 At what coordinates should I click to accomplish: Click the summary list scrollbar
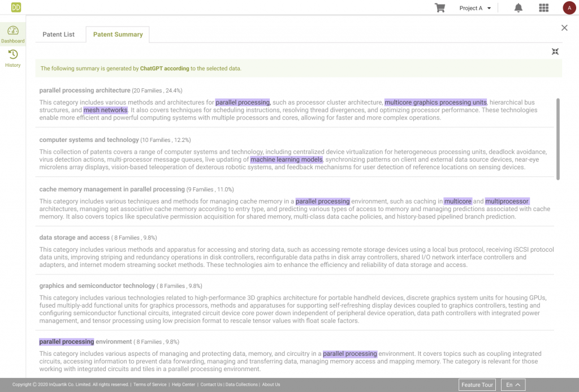(x=558, y=139)
